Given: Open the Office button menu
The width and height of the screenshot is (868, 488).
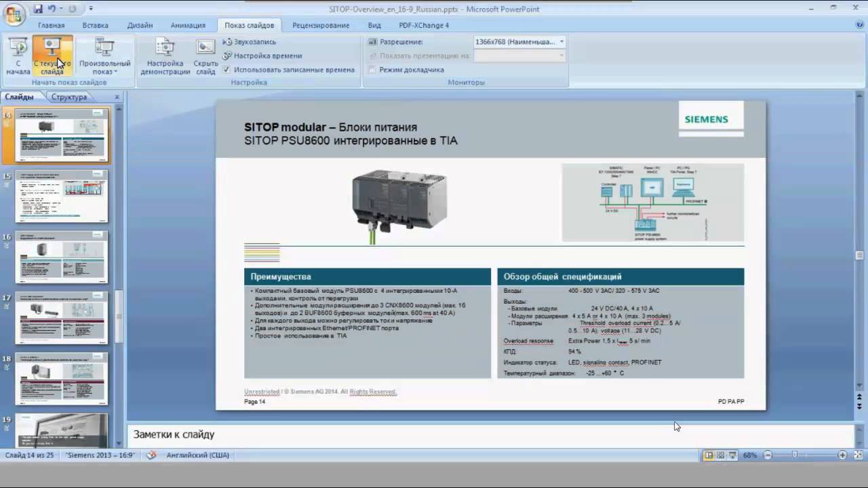Looking at the screenshot, I should point(14,14).
